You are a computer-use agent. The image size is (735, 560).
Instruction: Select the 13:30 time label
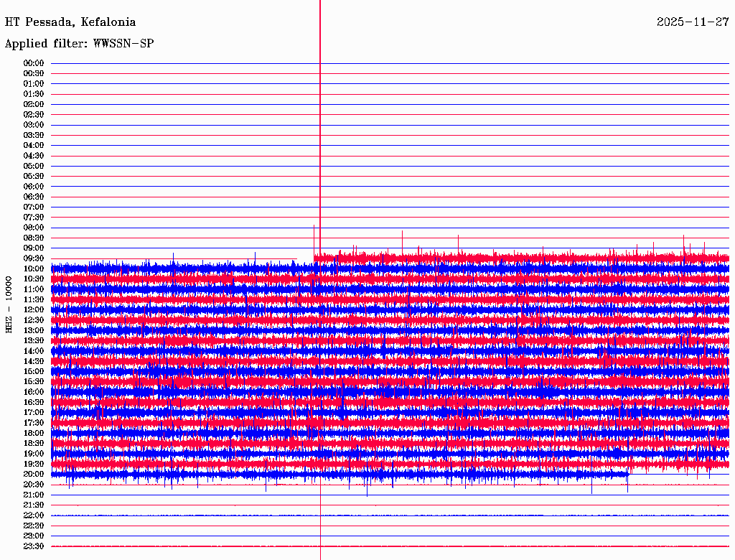click(x=34, y=341)
